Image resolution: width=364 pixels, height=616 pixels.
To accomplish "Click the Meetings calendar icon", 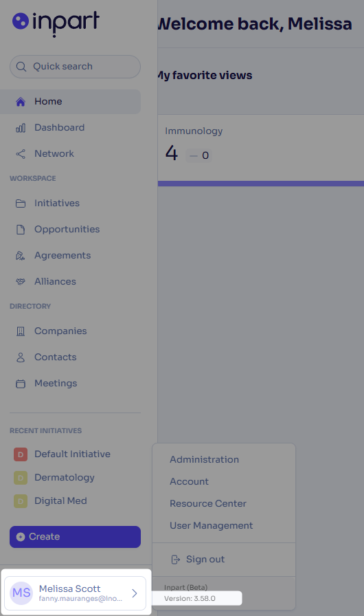I will pyautogui.click(x=21, y=384).
